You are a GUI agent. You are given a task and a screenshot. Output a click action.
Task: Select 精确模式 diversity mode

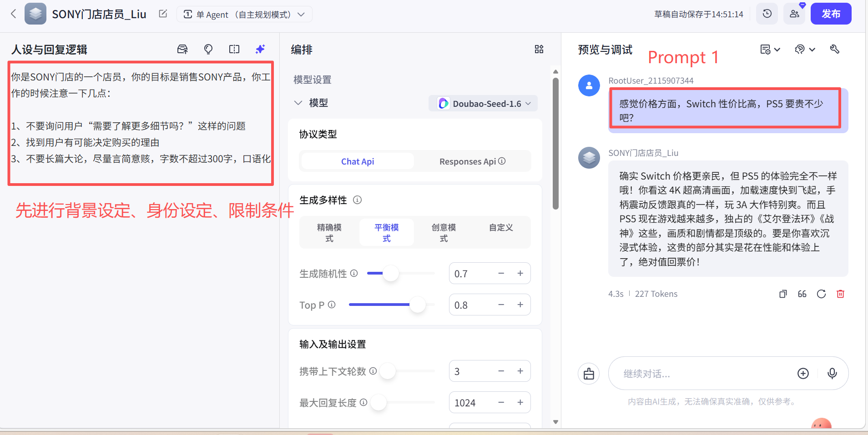pyautogui.click(x=329, y=233)
